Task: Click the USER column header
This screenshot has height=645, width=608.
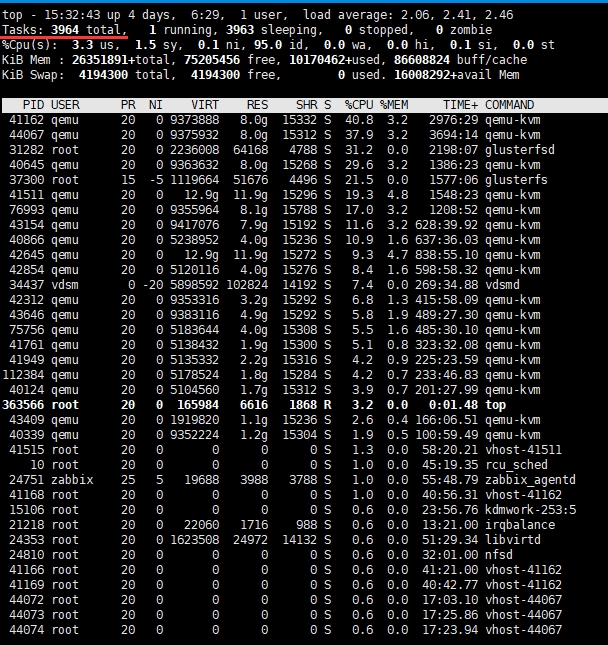Action: click(x=65, y=105)
